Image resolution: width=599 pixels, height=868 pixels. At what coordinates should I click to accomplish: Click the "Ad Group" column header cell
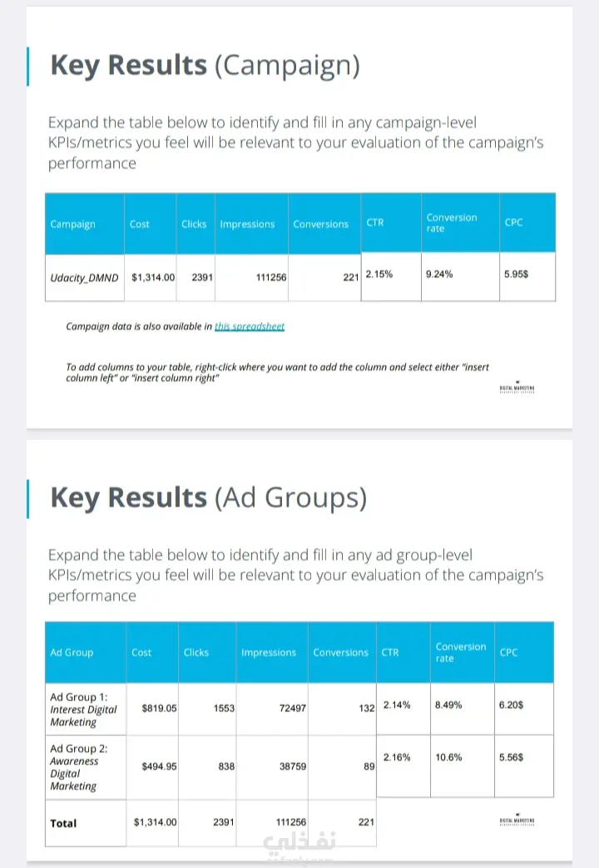tap(72, 653)
